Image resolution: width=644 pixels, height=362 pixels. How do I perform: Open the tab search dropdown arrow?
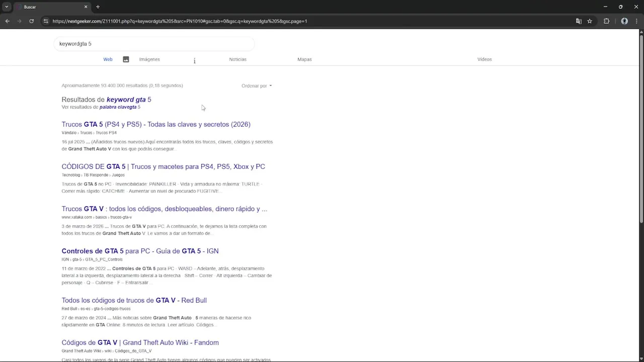pyautogui.click(x=7, y=7)
